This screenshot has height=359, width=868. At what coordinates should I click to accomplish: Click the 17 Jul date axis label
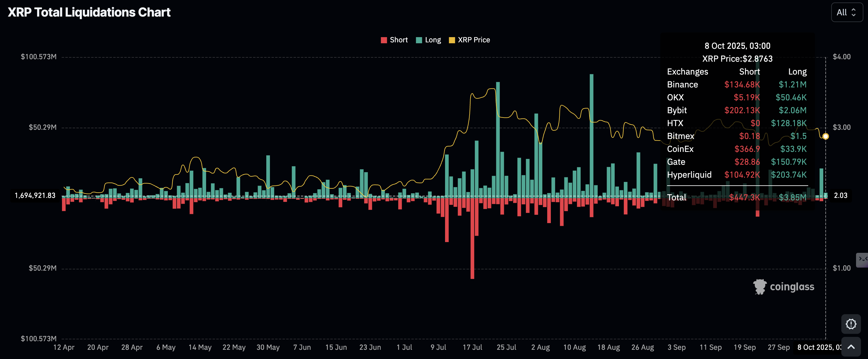click(x=472, y=347)
